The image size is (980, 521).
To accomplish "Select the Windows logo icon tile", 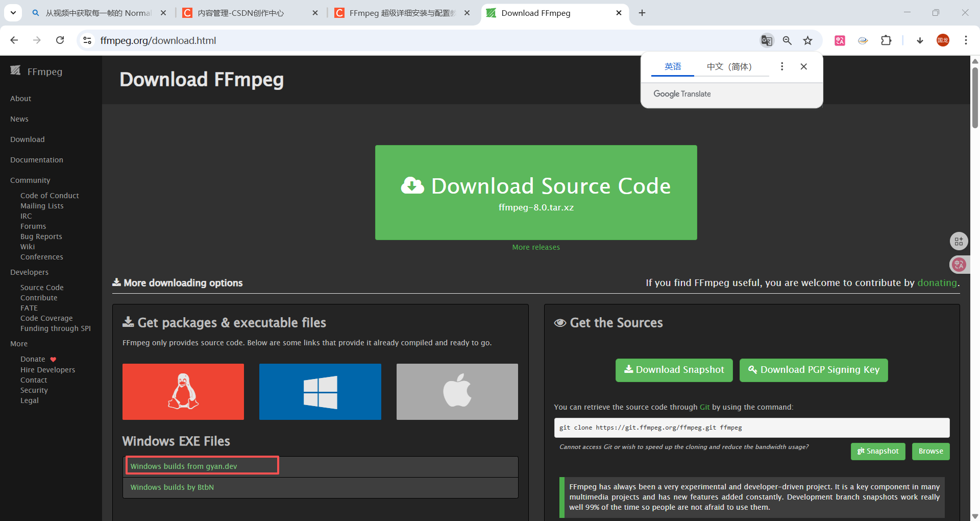I will click(x=320, y=392).
